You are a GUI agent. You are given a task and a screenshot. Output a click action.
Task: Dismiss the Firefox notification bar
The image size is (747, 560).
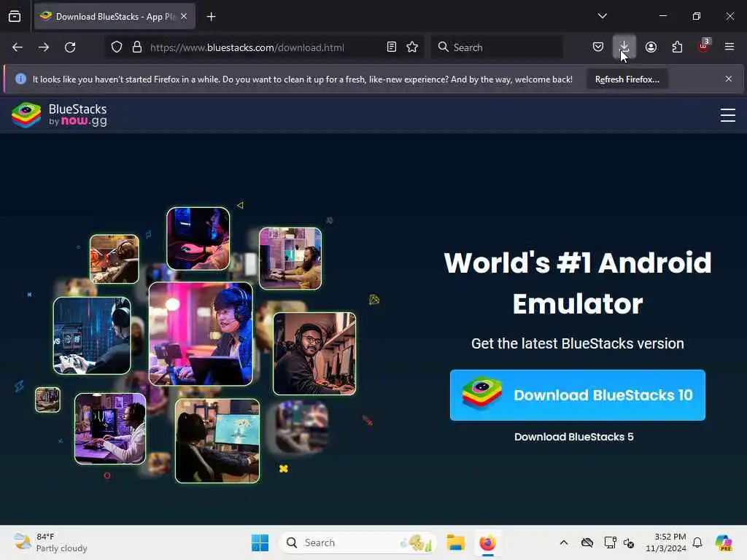[x=729, y=79]
